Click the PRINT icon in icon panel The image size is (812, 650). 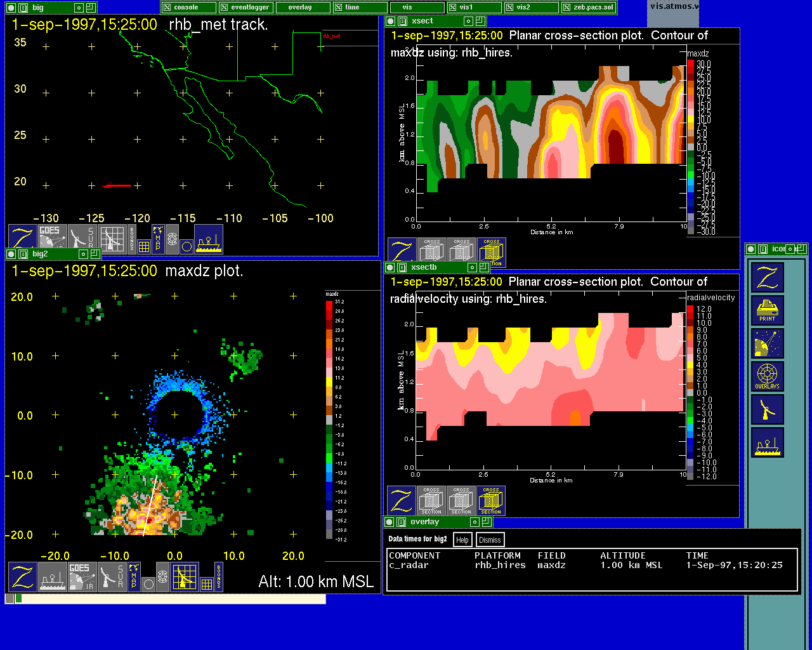[767, 310]
